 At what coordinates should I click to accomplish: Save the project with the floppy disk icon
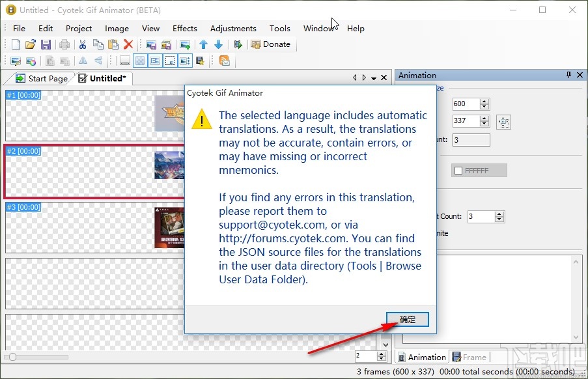46,45
